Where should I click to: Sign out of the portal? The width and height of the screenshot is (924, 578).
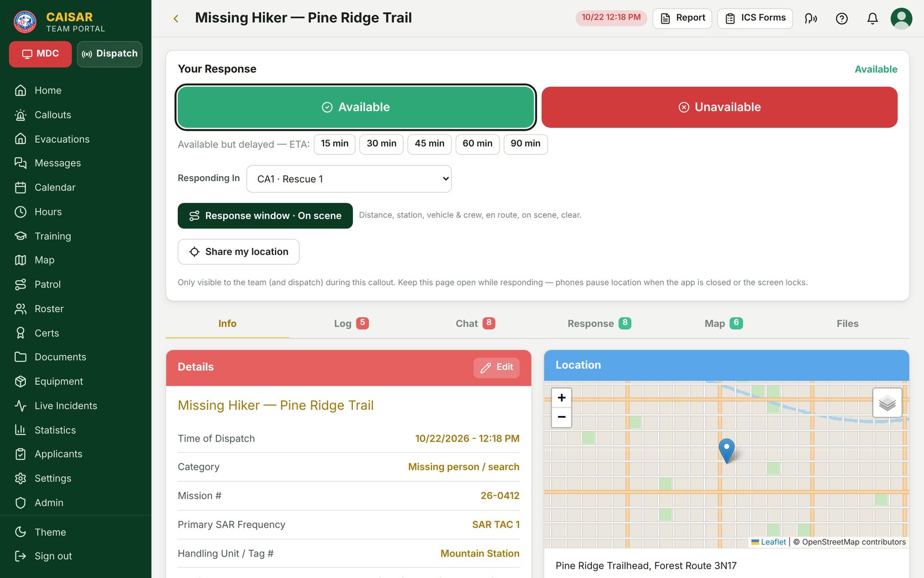pos(76,556)
